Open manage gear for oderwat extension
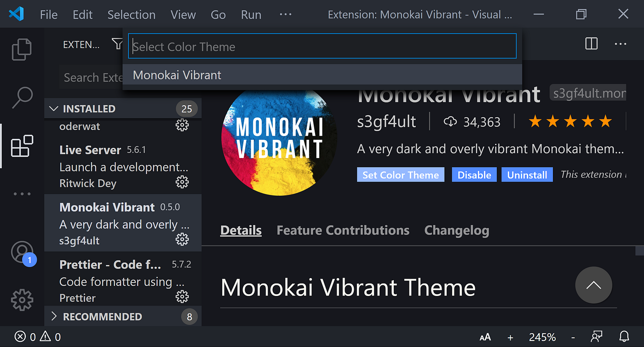Image resolution: width=644 pixels, height=347 pixels. (x=182, y=125)
